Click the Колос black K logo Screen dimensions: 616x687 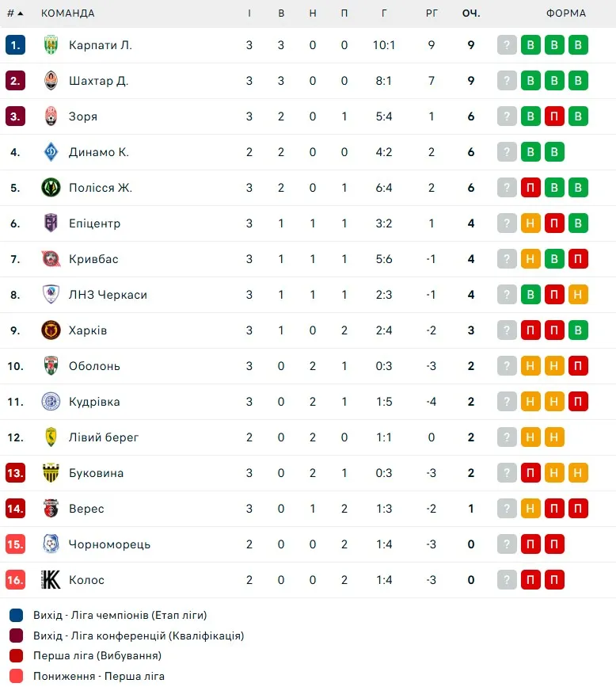(51, 580)
